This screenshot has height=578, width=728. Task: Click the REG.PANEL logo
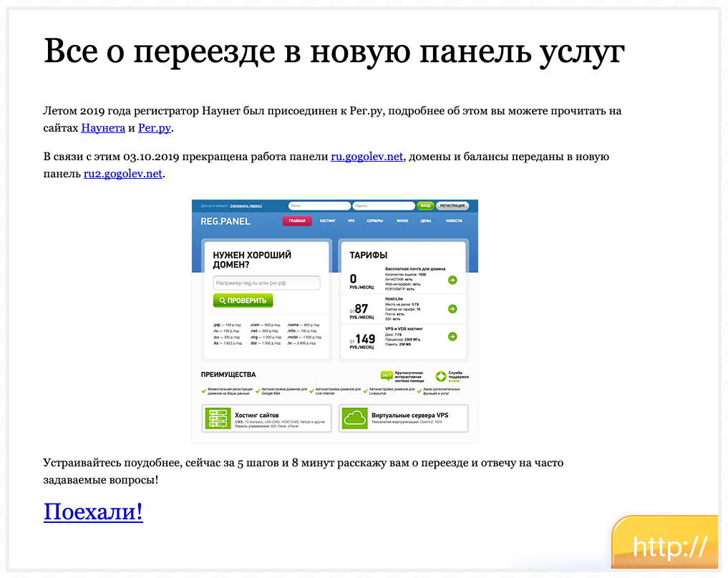point(225,221)
